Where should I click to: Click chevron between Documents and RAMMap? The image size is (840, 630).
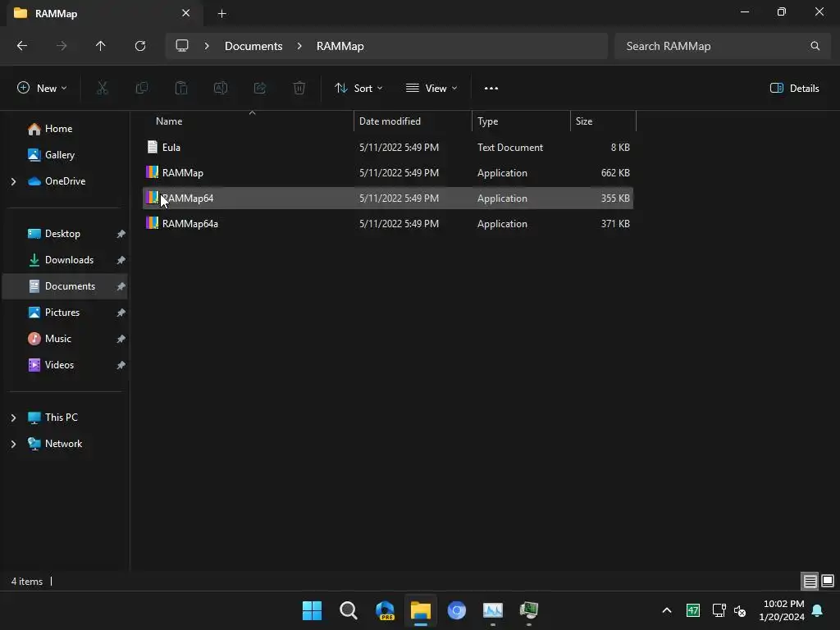pos(299,46)
